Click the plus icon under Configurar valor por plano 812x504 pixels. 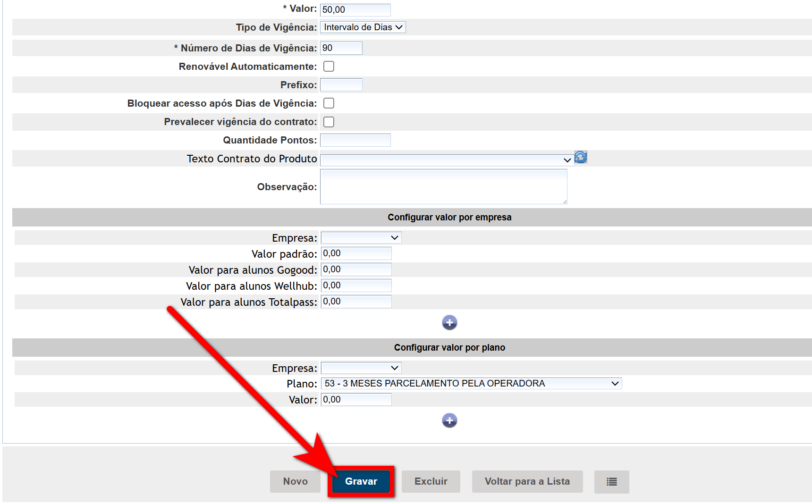point(449,420)
